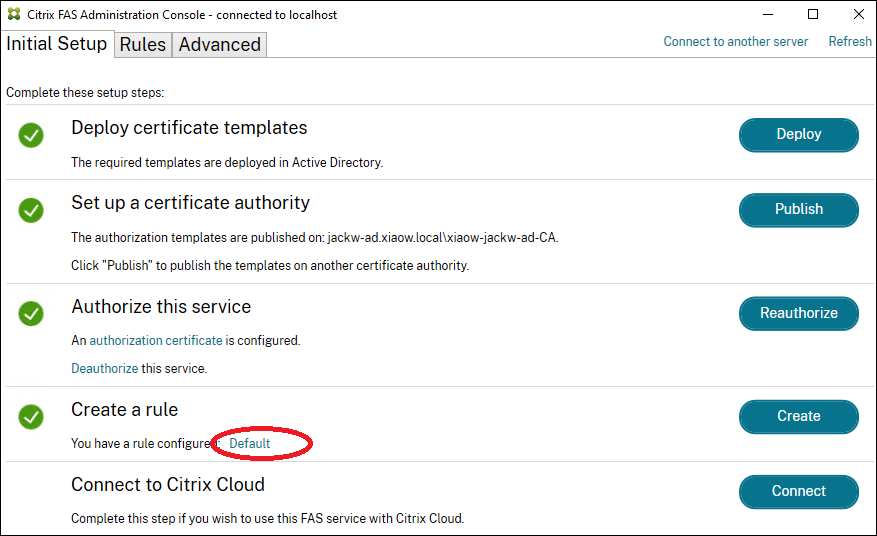Click the Reauthorize button
Image resolution: width=877 pixels, height=536 pixels.
click(x=798, y=313)
